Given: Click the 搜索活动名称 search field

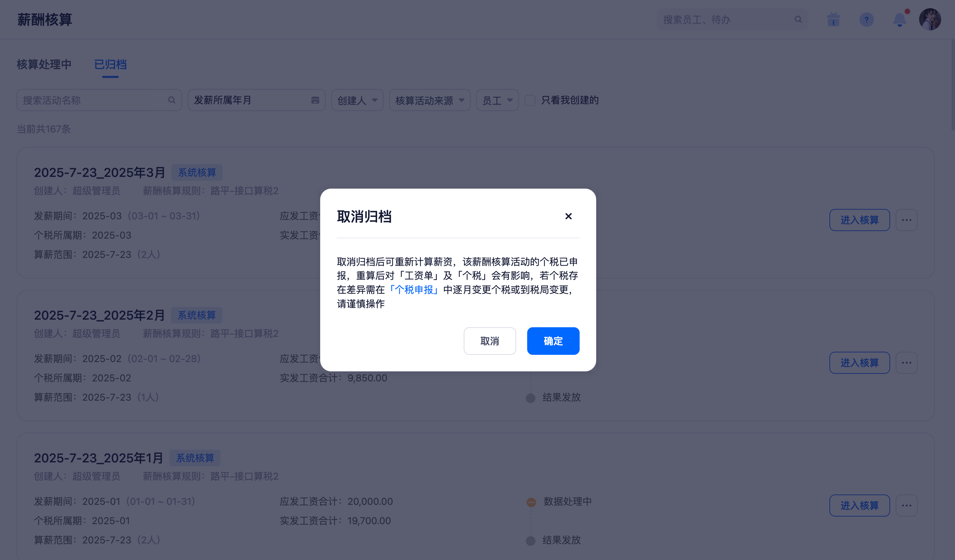Looking at the screenshot, I should [99, 100].
